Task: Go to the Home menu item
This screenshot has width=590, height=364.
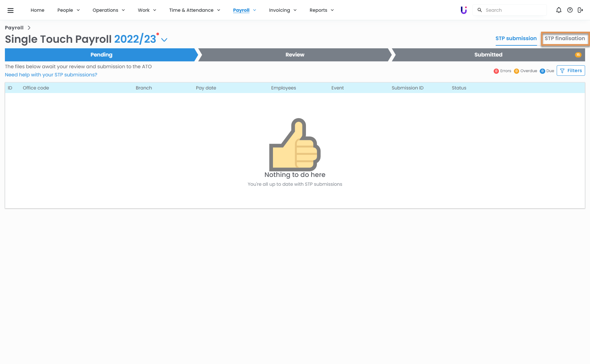Action: tap(38, 10)
